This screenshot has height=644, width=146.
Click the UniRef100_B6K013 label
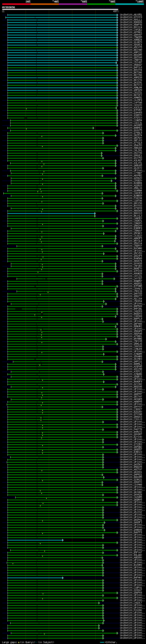point(131,213)
